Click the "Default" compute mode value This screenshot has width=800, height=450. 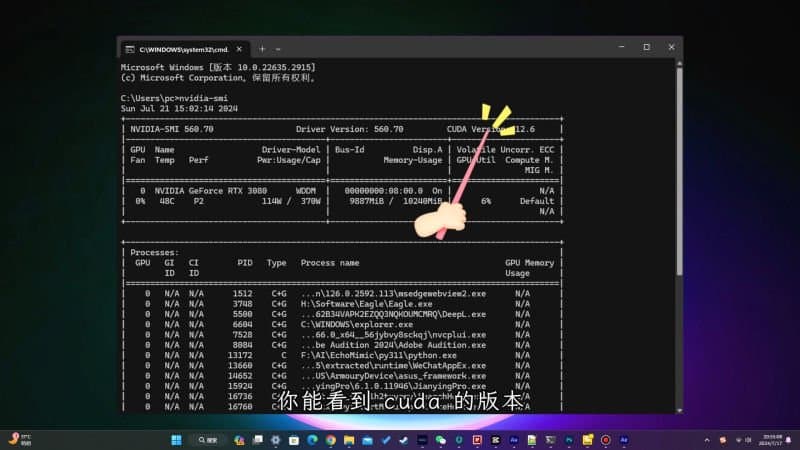coord(537,201)
